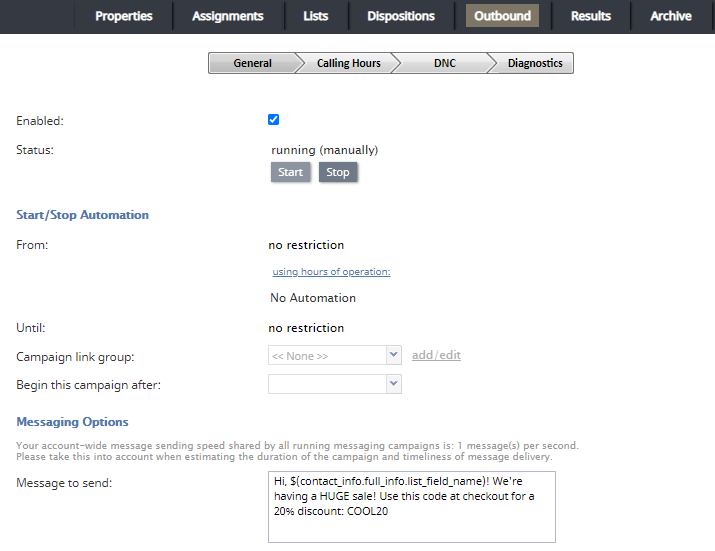The image size is (715, 551).
Task: Select the General step tab
Action: [252, 63]
